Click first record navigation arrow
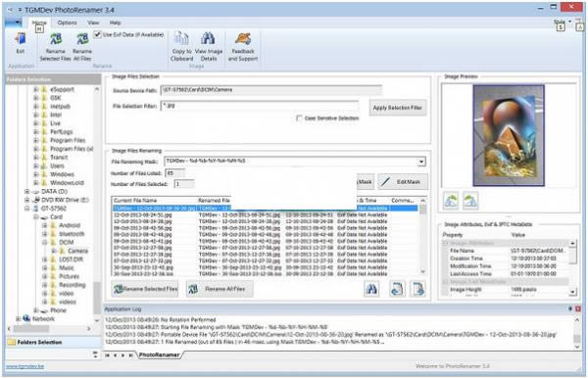The height and width of the screenshot is (378, 588). pos(107,355)
